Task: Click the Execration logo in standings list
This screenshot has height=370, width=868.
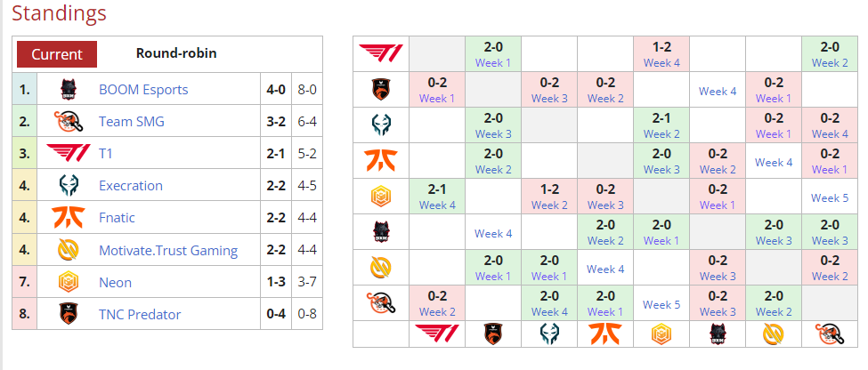Action: [69, 185]
